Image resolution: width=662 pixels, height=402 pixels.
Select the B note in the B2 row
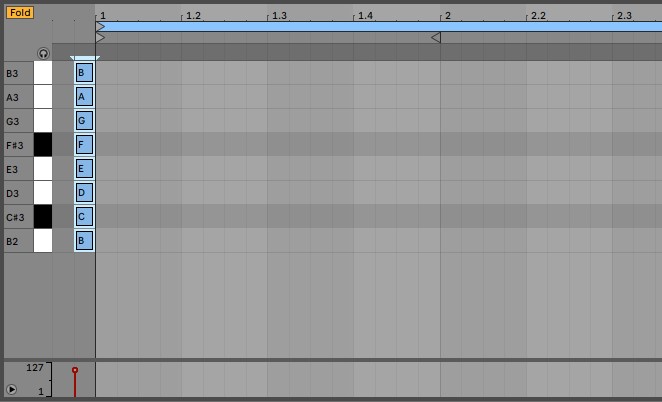(x=84, y=241)
